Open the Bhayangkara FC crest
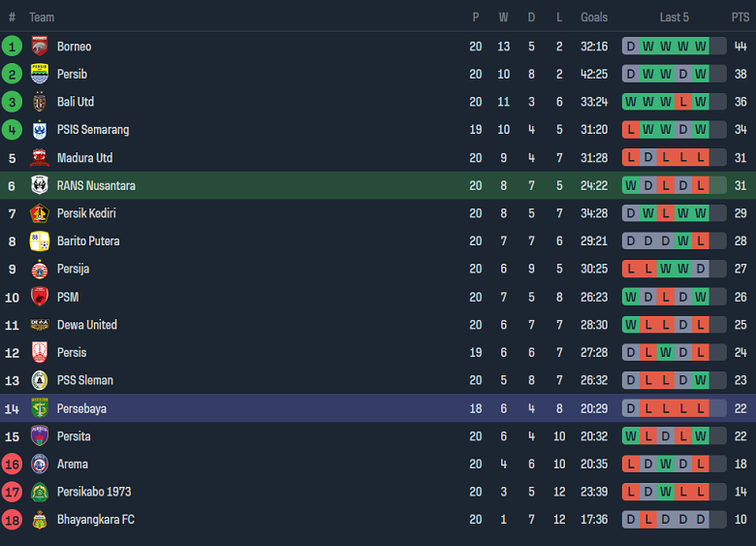 point(40,520)
